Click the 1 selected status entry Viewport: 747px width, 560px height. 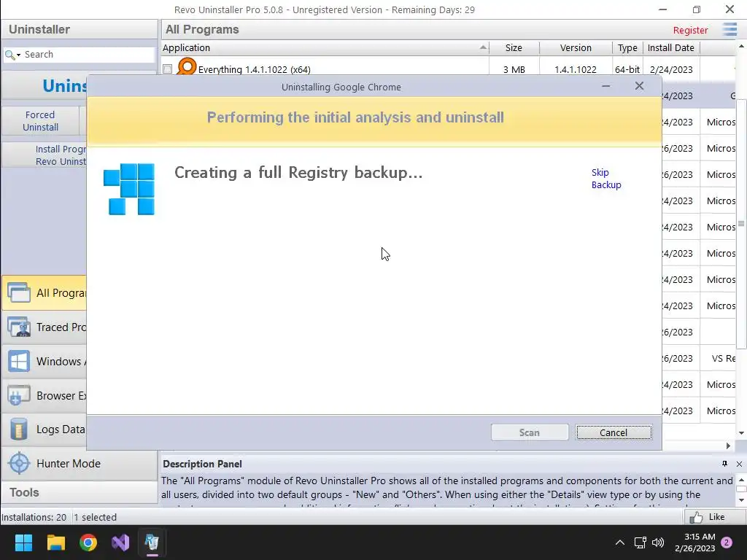pos(96,517)
